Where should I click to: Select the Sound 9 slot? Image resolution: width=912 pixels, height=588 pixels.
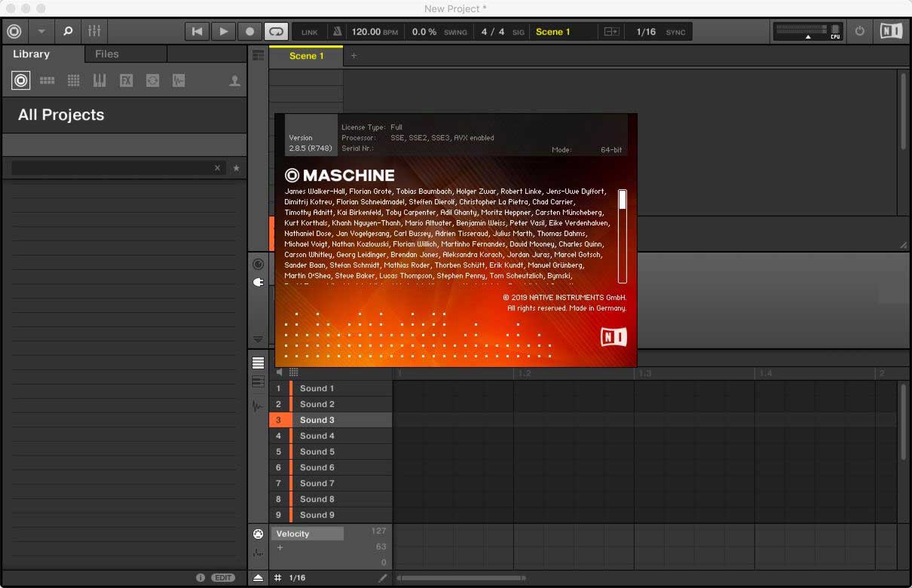pos(331,515)
